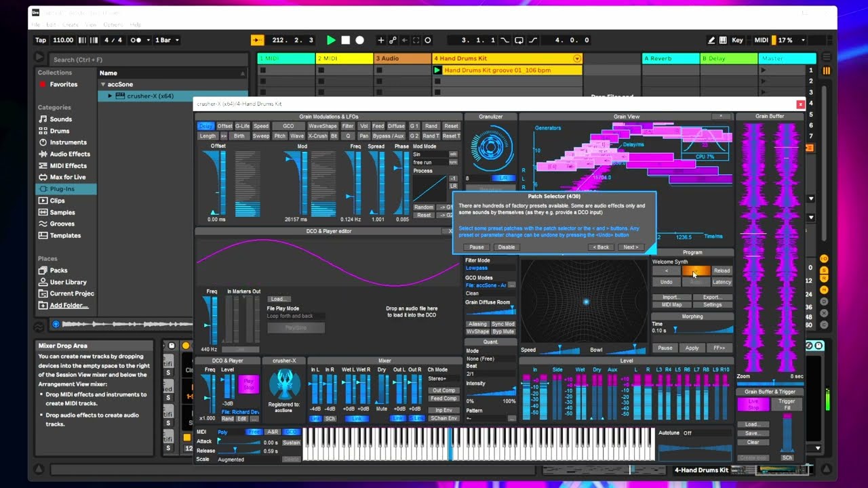Adjust the Grain Diffuse Room slider
The width and height of the screenshot is (868, 488).
(x=490, y=310)
